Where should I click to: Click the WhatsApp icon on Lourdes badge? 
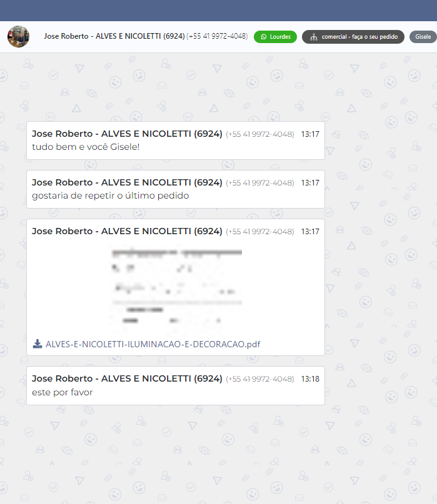point(264,37)
